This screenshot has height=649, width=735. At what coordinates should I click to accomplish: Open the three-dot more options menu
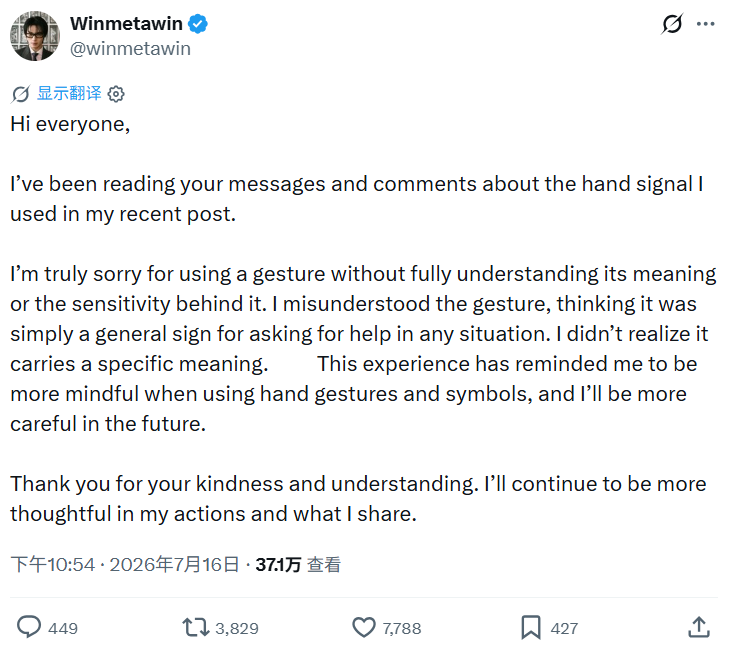705,24
